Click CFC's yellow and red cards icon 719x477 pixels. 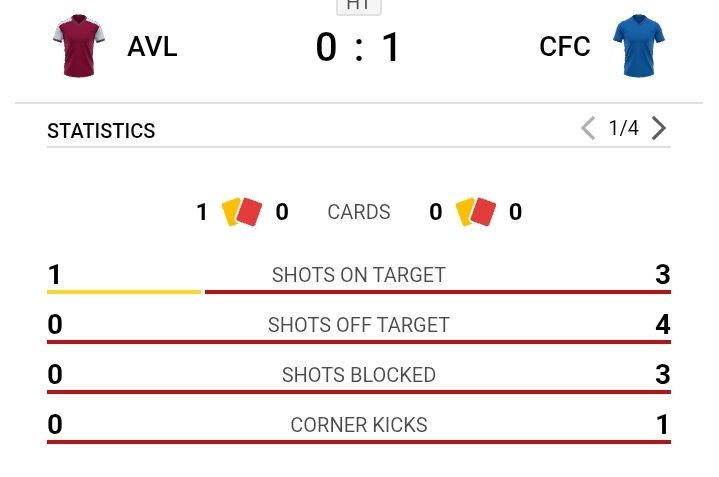click(x=476, y=212)
